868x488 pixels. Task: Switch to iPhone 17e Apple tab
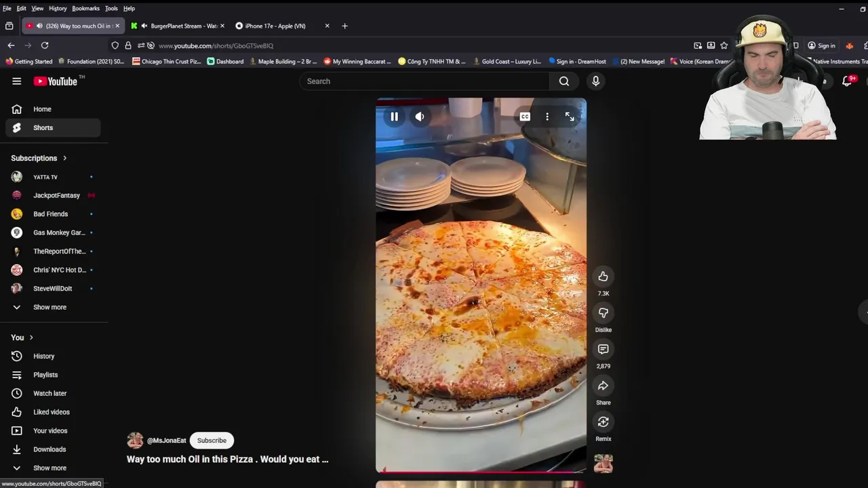(283, 26)
